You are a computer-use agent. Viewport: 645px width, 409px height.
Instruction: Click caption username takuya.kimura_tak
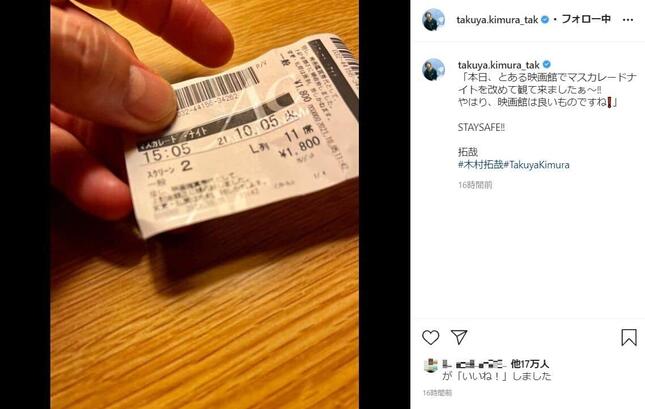(499, 65)
